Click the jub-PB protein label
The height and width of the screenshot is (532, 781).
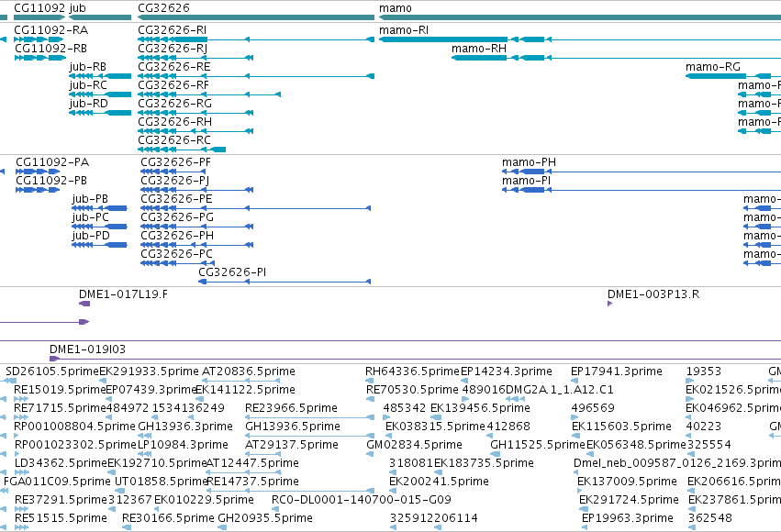point(90,199)
